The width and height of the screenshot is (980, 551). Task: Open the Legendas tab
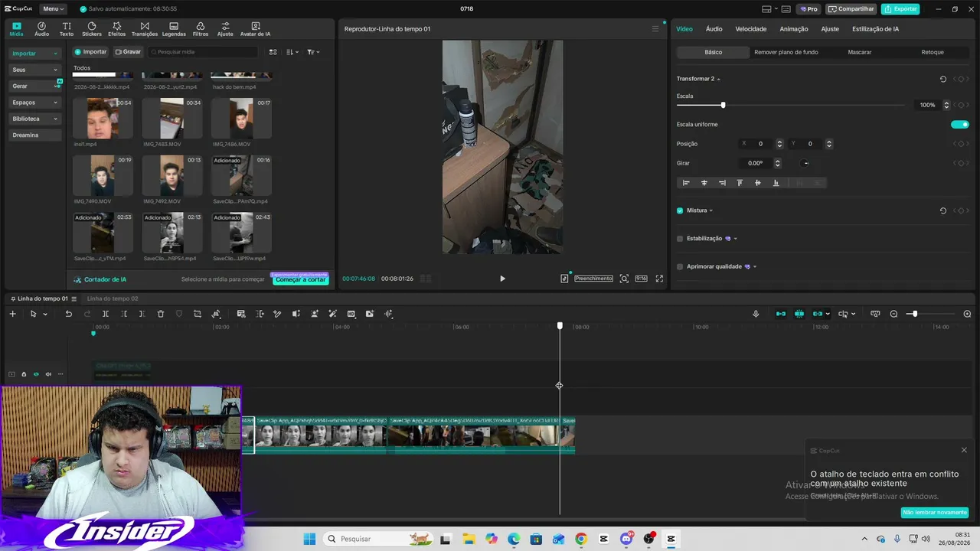click(174, 29)
